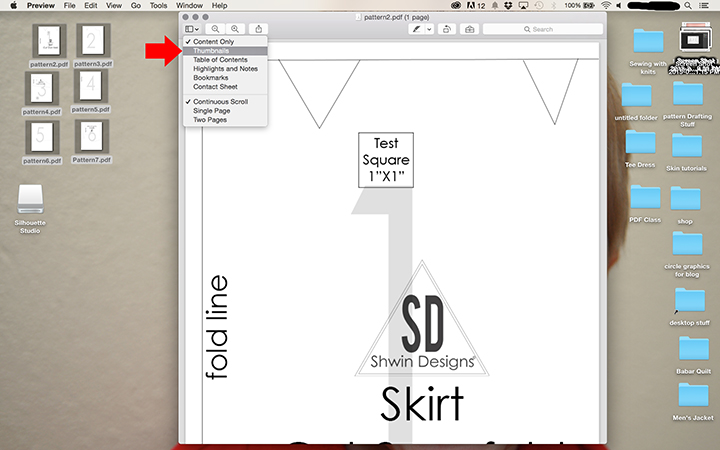Open the File menu
720x450 pixels.
coord(69,6)
